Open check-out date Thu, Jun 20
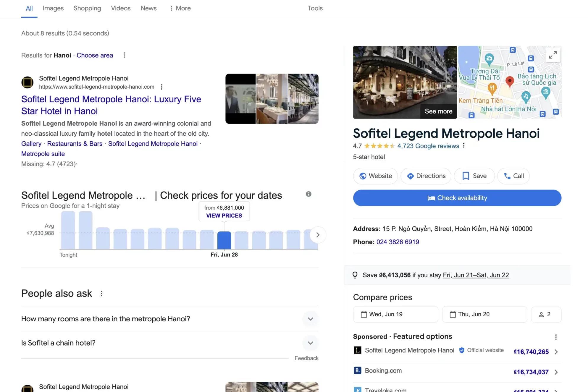588x392 pixels. pos(484,314)
